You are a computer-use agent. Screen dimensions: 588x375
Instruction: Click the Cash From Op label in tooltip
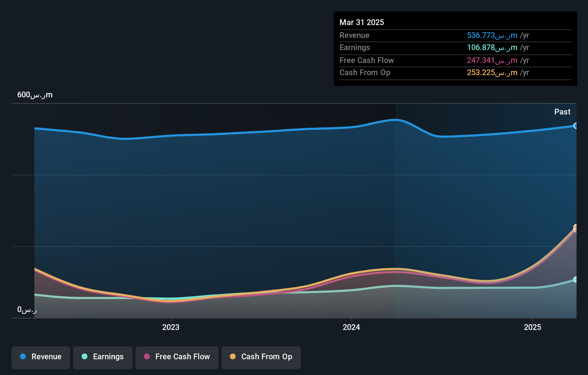click(x=365, y=72)
